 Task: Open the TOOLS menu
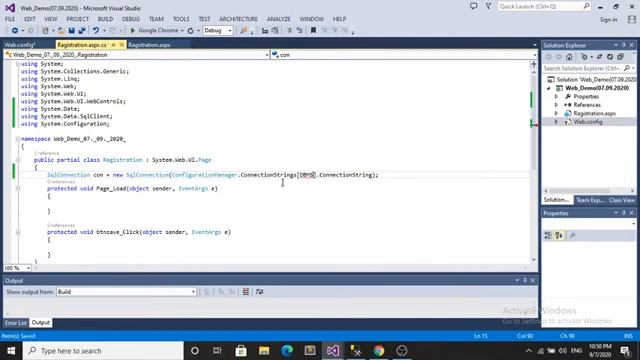pyautogui.click(x=181, y=19)
